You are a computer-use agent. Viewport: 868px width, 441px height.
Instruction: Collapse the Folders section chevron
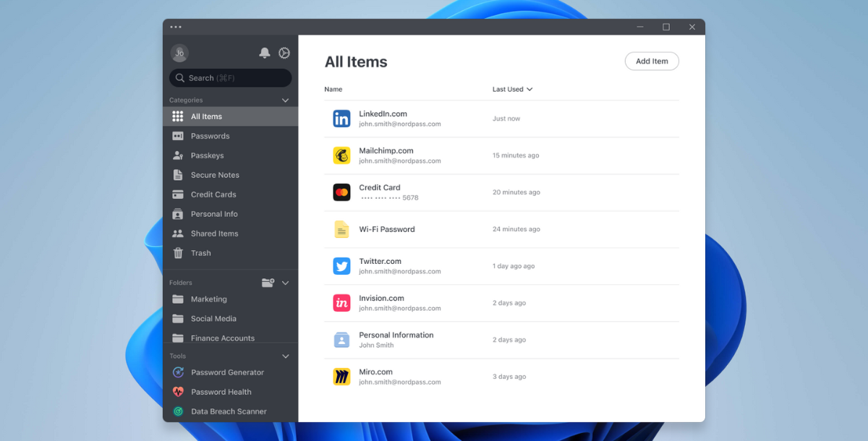pos(285,283)
